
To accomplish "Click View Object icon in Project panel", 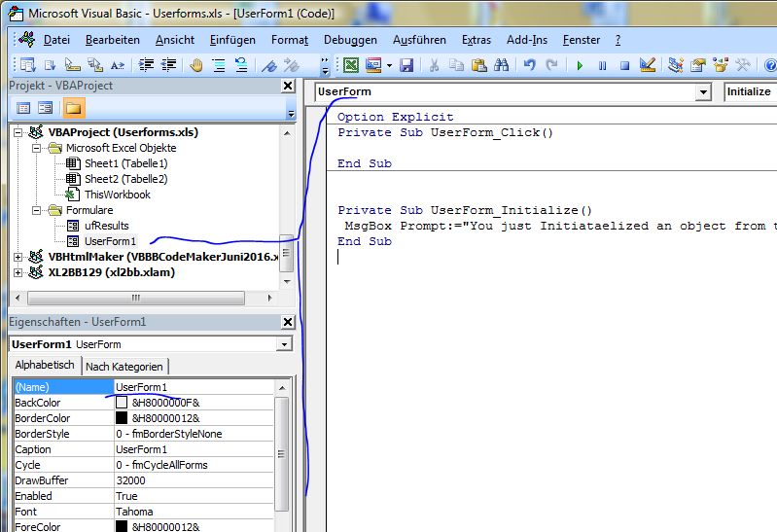I will tap(46, 108).
